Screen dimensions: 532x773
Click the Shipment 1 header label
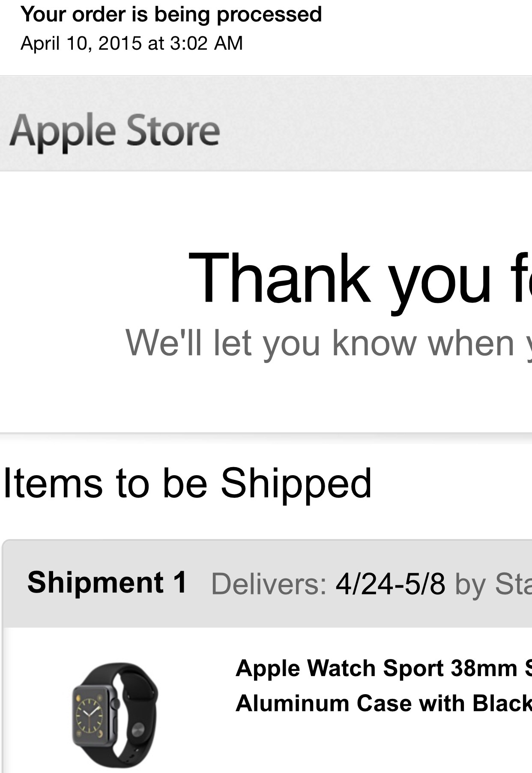tap(107, 583)
